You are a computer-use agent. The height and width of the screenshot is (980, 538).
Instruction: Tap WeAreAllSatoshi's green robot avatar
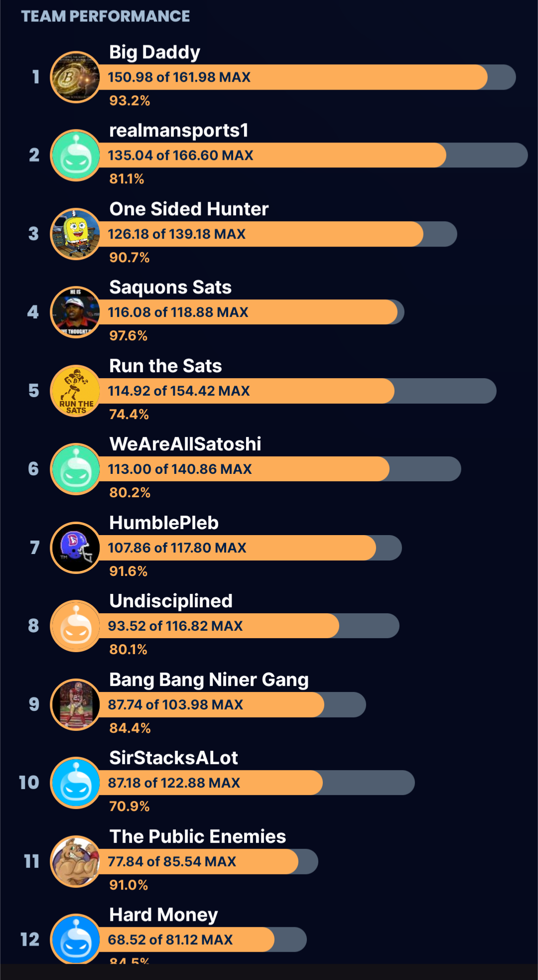point(76,469)
